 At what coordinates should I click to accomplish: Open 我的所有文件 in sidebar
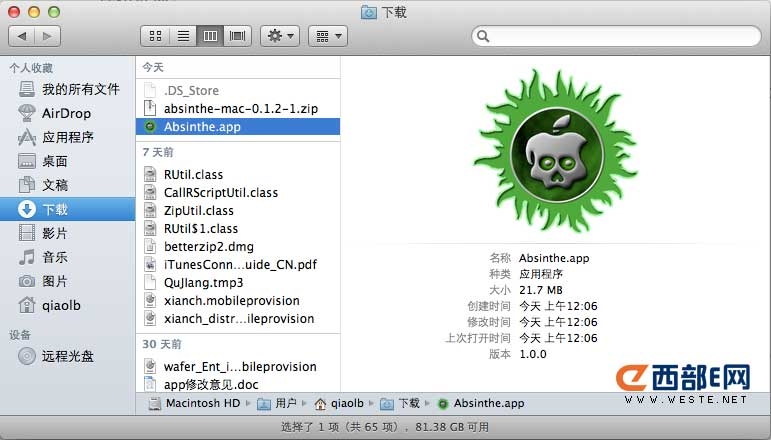[67, 89]
